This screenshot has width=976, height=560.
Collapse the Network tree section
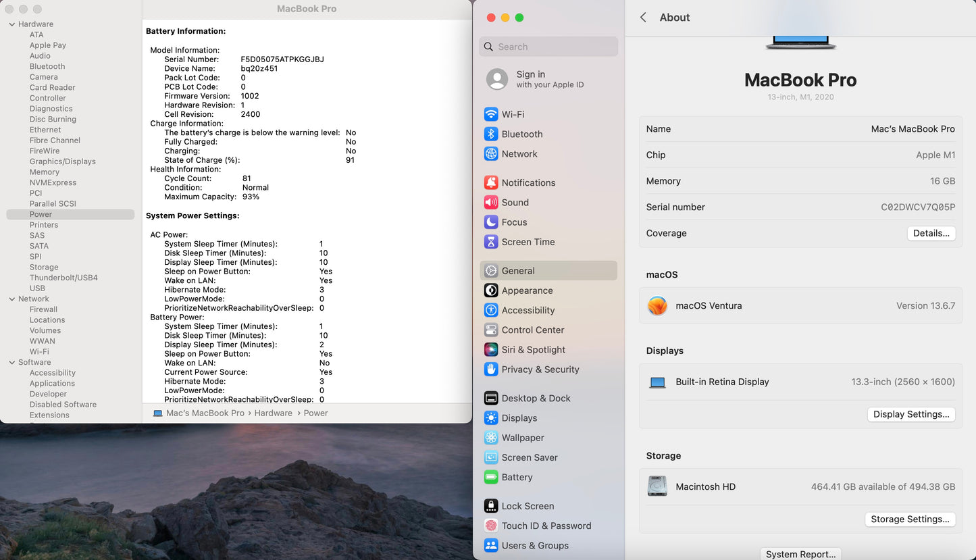(x=12, y=299)
